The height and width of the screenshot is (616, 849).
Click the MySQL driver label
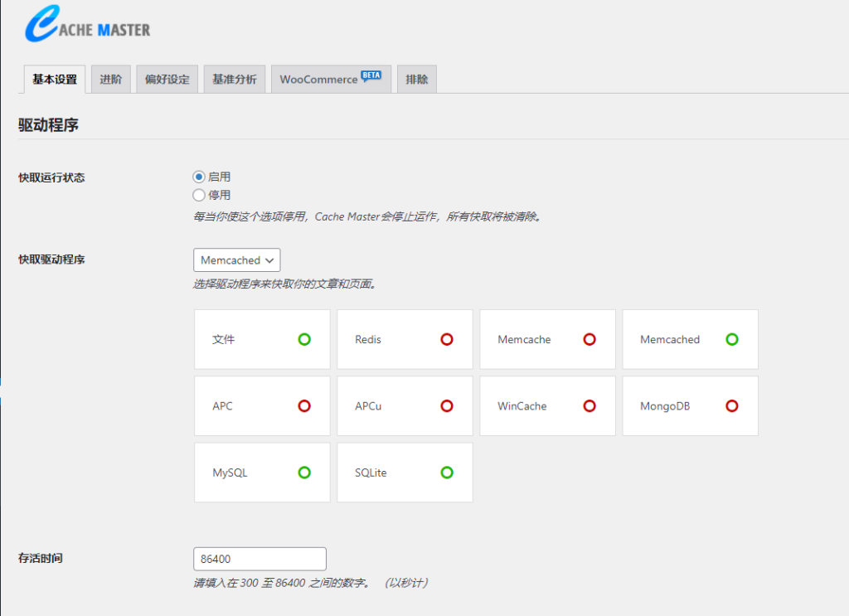point(230,473)
